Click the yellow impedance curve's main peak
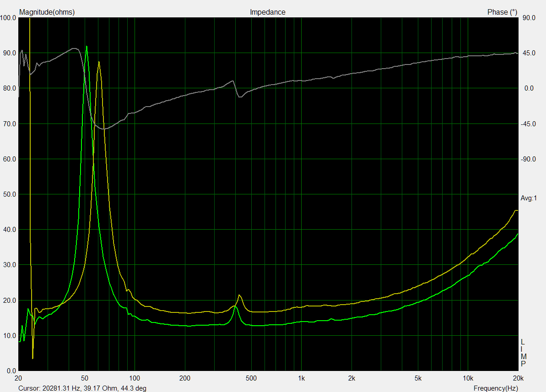This screenshot has width=546, height=392. click(99, 62)
